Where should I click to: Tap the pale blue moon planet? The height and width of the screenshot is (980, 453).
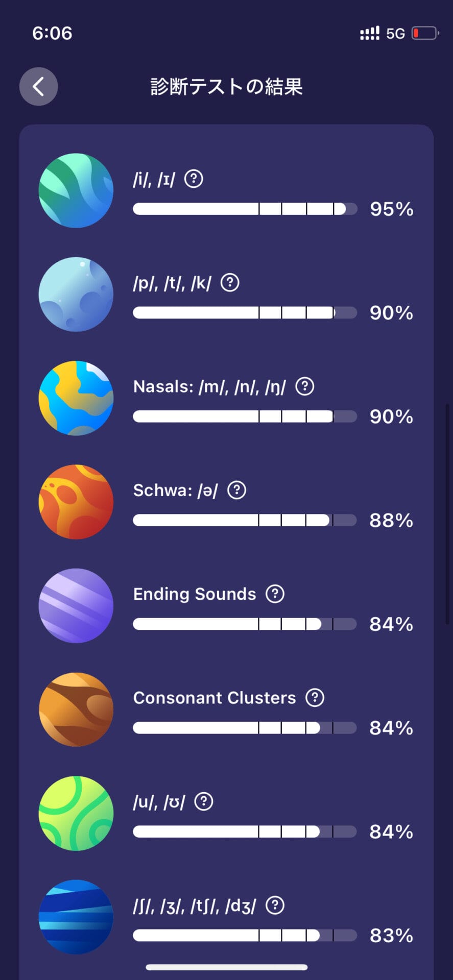76,294
